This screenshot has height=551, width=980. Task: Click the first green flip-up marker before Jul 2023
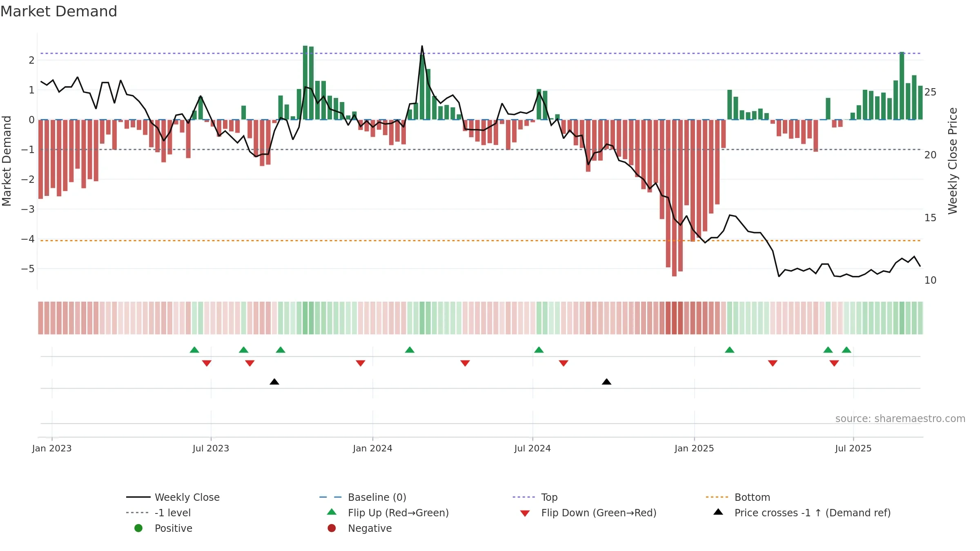point(194,350)
